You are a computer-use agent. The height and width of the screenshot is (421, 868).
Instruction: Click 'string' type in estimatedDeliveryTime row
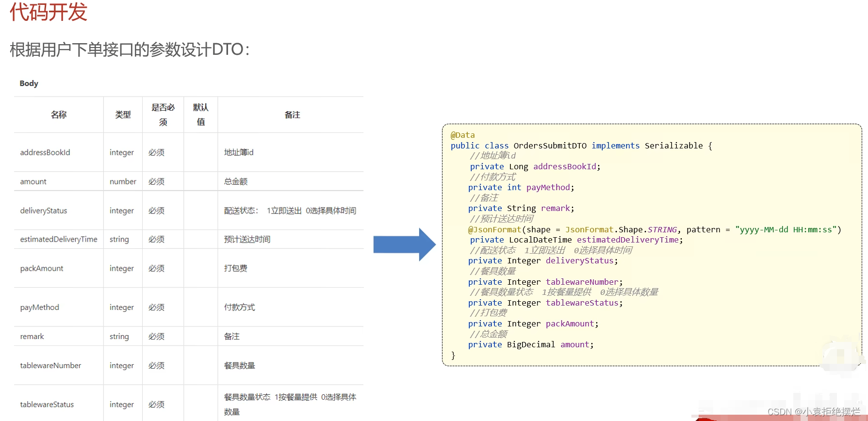point(119,239)
